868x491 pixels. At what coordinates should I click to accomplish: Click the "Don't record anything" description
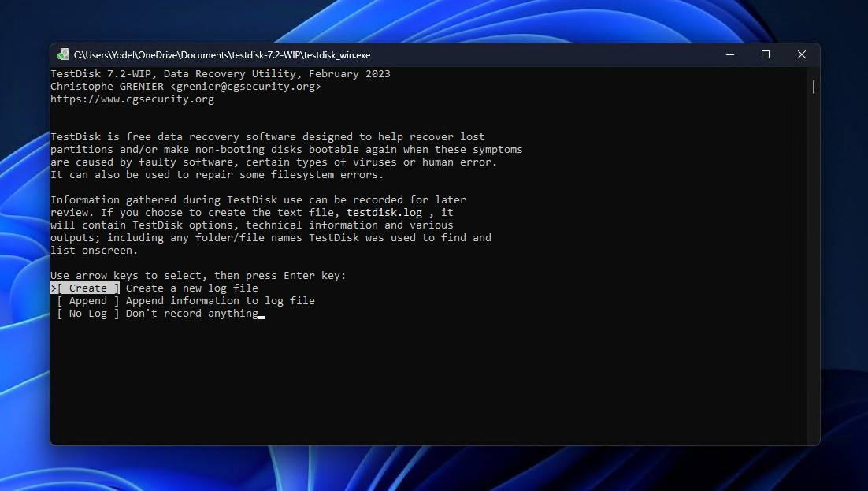(x=191, y=314)
